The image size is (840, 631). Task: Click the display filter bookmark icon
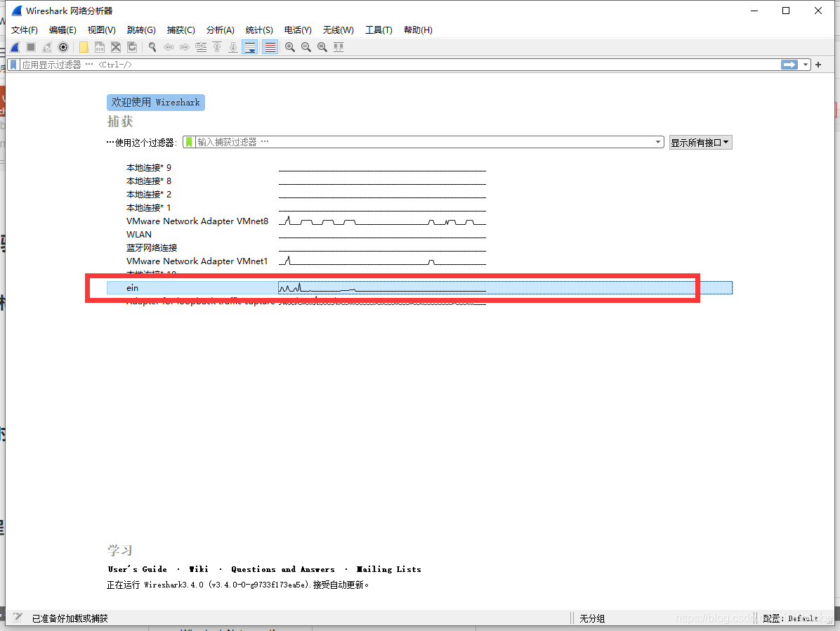[14, 65]
